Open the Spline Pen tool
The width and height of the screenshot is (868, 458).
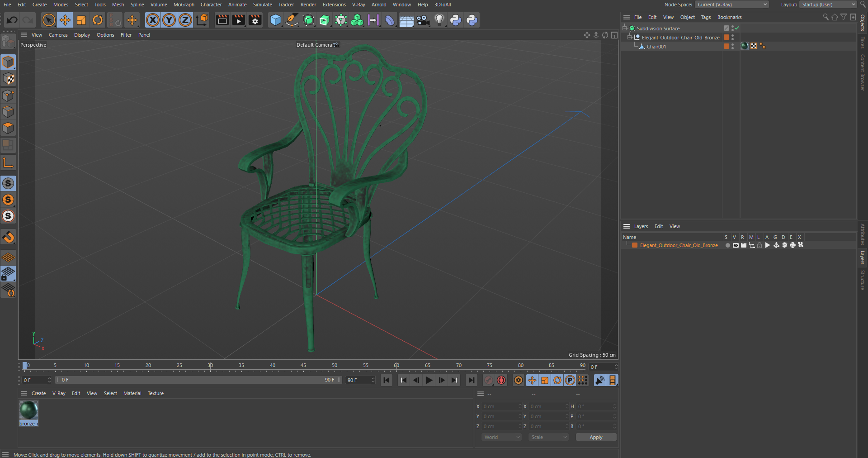pyautogui.click(x=292, y=20)
